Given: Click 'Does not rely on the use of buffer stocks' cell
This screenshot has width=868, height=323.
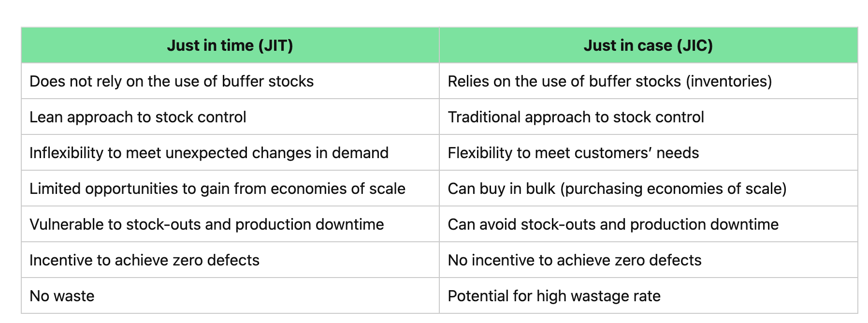Looking at the screenshot, I should (172, 81).
